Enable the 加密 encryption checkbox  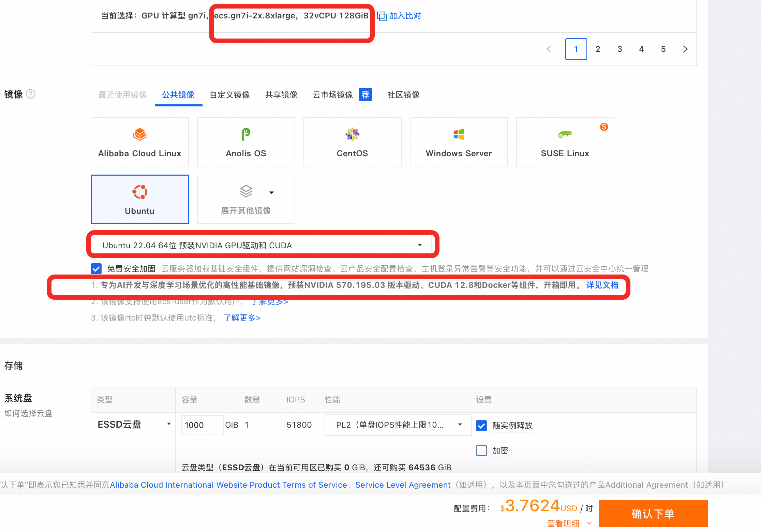(481, 450)
